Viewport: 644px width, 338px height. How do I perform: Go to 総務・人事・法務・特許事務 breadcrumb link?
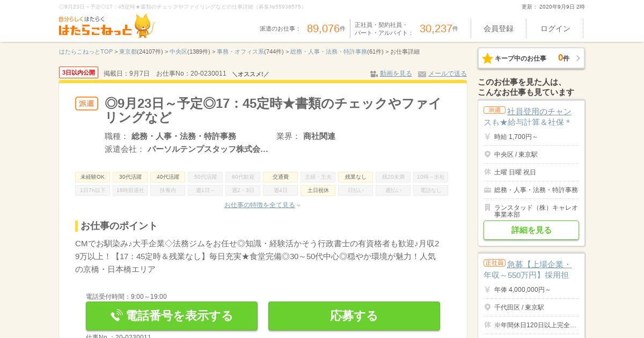(328, 52)
